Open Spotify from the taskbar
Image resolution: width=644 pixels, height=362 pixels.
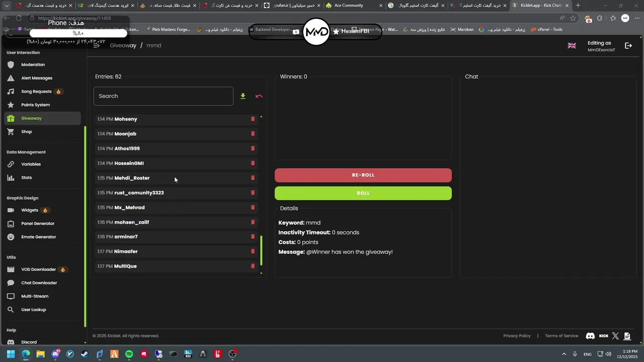click(x=129, y=354)
